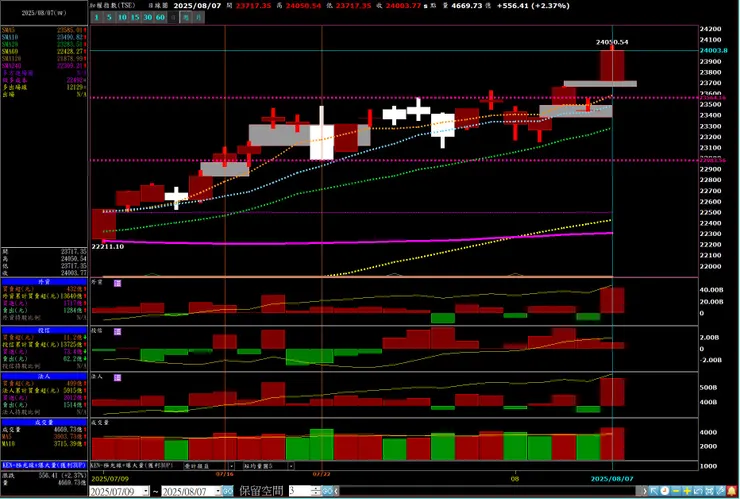Click the 成交量 MA5 value row

[x=44, y=437]
